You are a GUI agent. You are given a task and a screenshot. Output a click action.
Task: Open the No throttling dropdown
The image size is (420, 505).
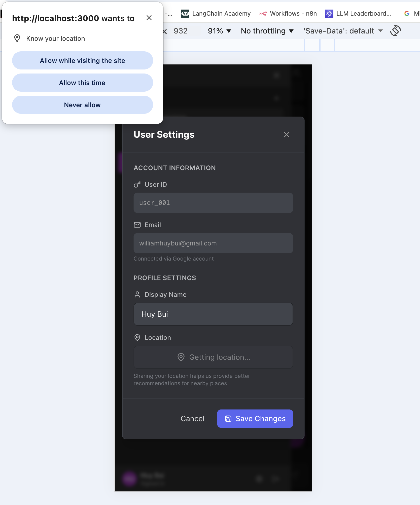point(267,31)
